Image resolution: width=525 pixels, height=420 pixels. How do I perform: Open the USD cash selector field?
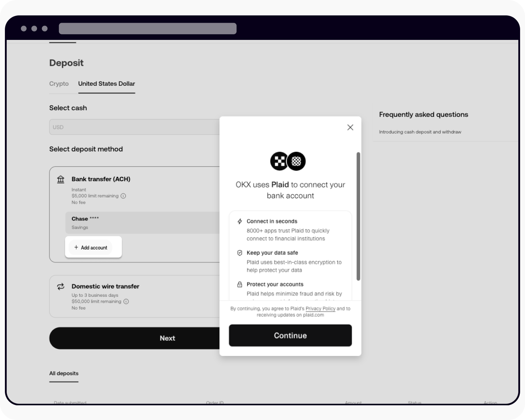point(134,127)
